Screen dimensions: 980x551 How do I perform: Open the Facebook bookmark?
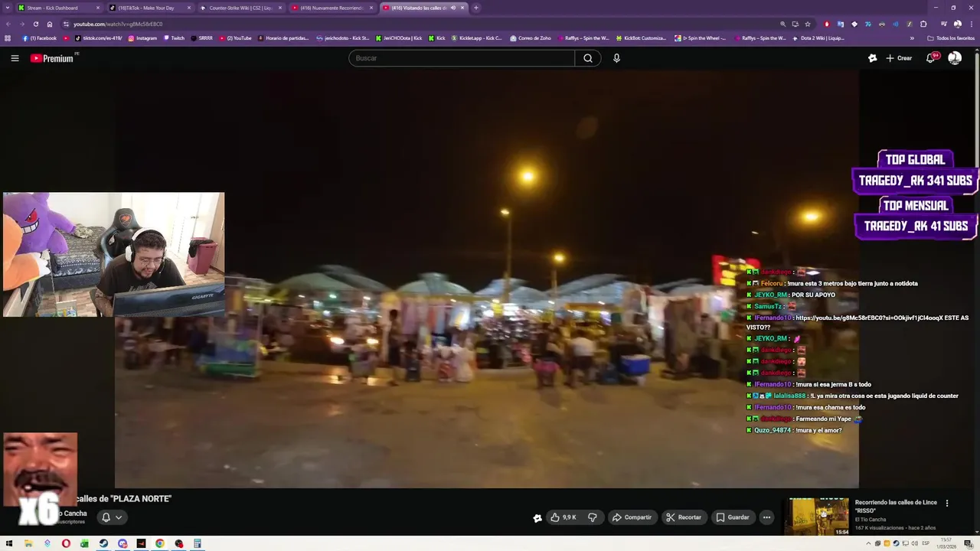(x=40, y=38)
